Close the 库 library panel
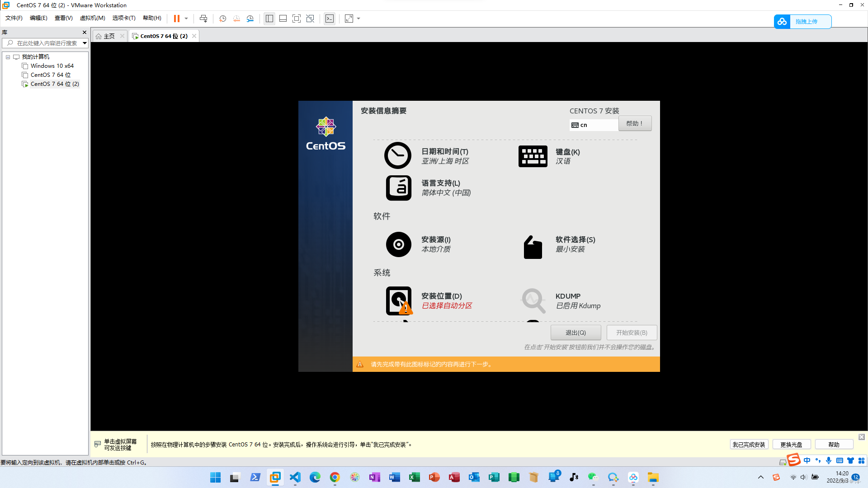This screenshot has height=488, width=868. (x=85, y=32)
